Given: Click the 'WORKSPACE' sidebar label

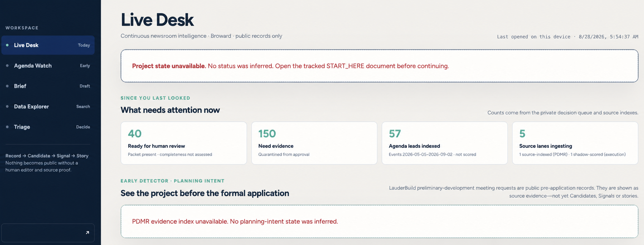Looking at the screenshot, I should [22, 28].
